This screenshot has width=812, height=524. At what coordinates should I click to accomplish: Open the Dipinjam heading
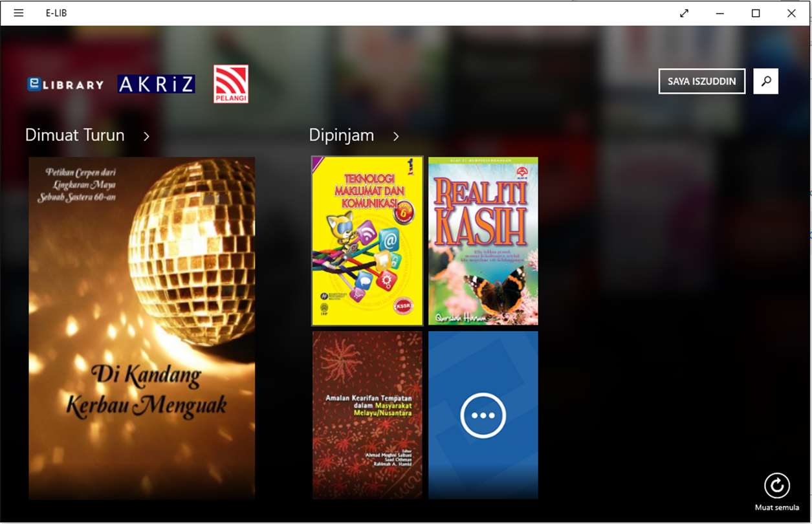pos(342,135)
